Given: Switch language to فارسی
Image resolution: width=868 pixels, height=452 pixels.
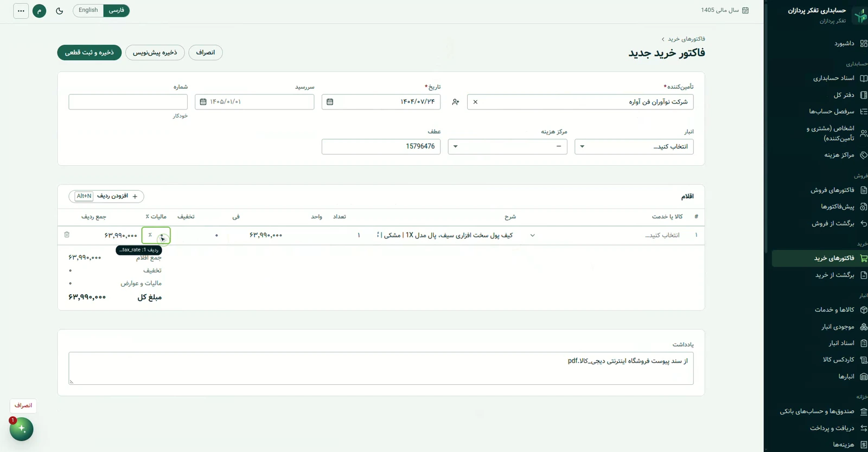Looking at the screenshot, I should pos(116,10).
